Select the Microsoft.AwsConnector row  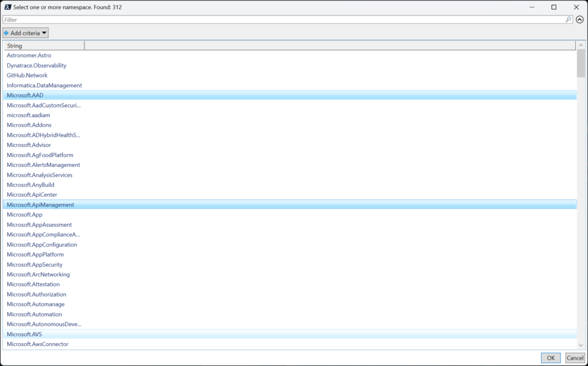click(290, 344)
